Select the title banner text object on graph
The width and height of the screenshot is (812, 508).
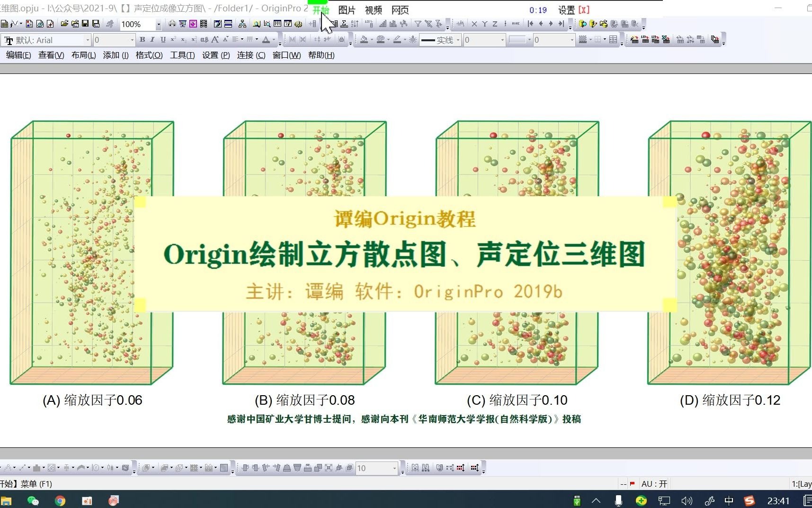pos(405,254)
